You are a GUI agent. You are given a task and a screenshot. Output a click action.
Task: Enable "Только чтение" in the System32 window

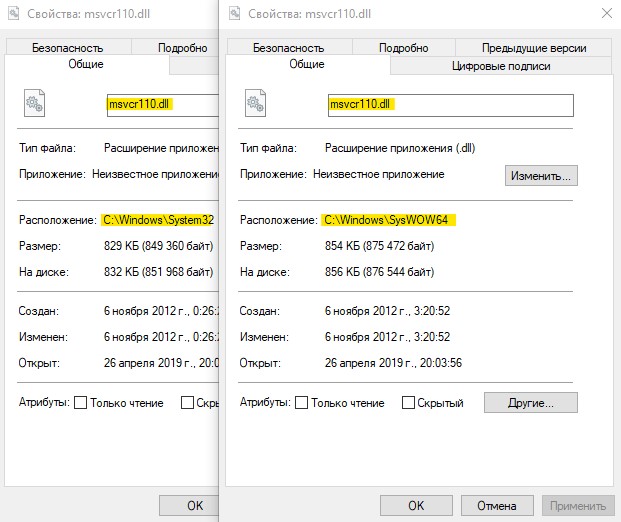tap(80, 403)
